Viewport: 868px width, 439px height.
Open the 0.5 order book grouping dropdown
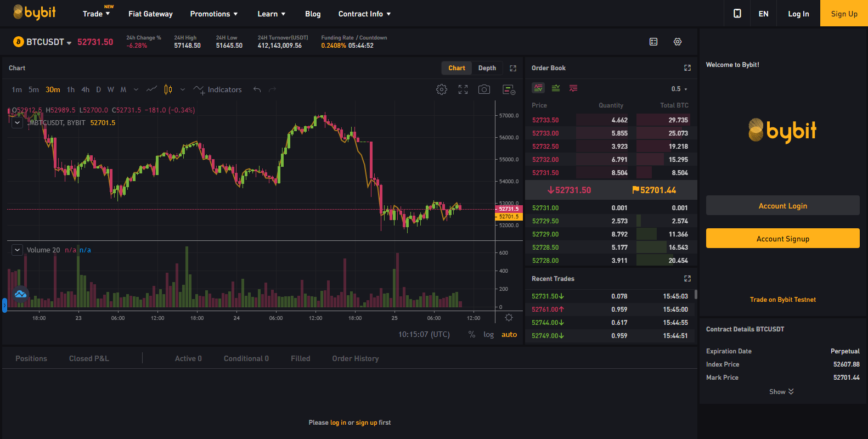[x=679, y=89]
